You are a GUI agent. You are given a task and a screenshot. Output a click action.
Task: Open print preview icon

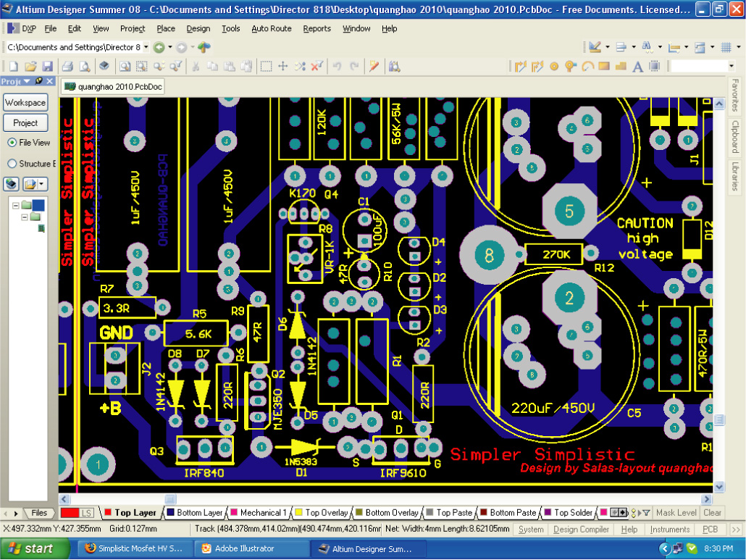(x=85, y=67)
